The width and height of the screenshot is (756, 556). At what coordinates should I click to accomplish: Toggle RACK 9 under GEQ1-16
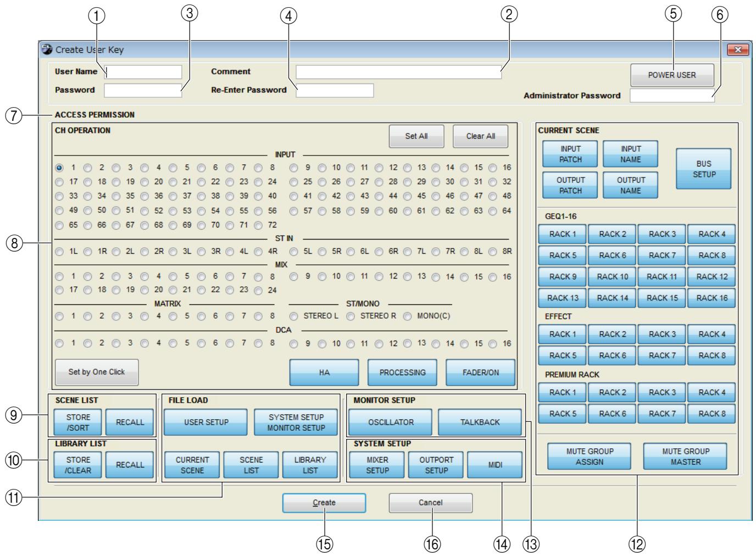[563, 276]
